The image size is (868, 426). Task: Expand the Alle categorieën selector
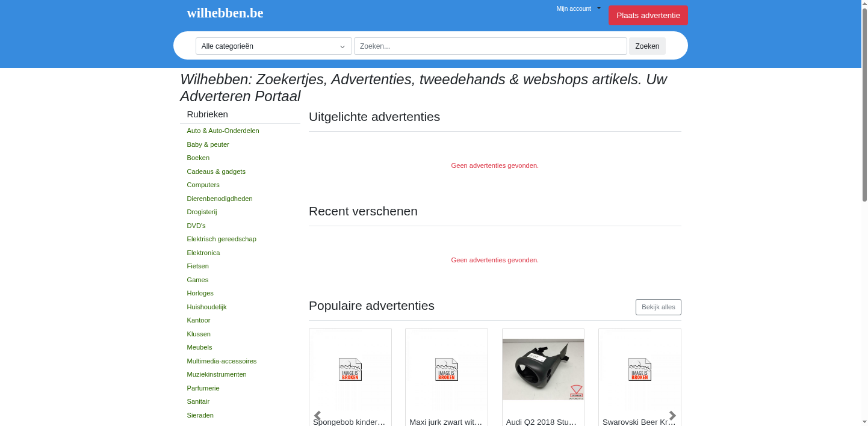coord(273,46)
